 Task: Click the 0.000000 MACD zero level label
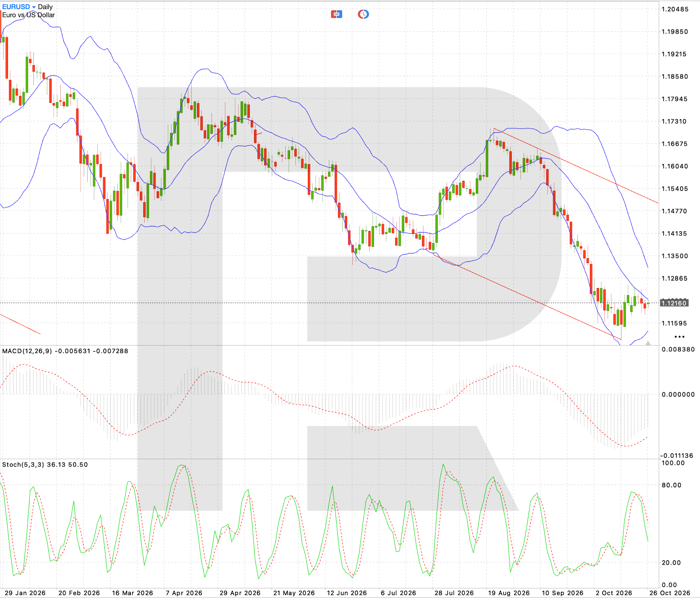(x=678, y=394)
